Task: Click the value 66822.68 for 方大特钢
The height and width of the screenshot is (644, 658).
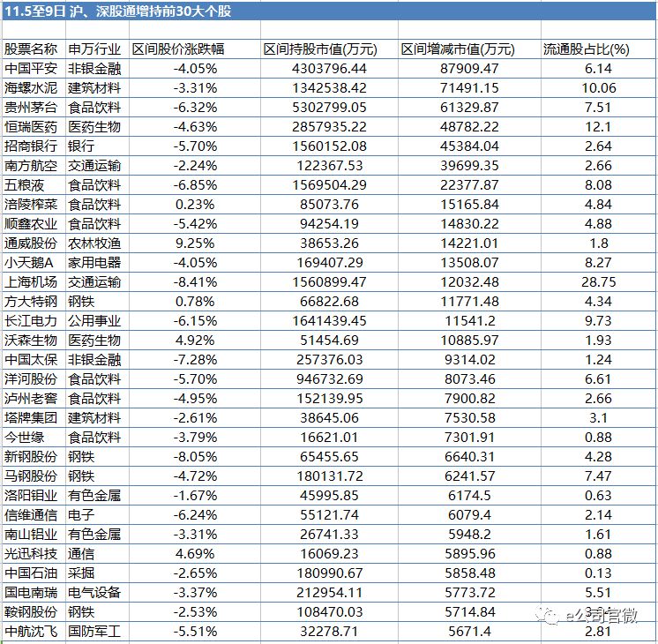Action: pos(329,301)
